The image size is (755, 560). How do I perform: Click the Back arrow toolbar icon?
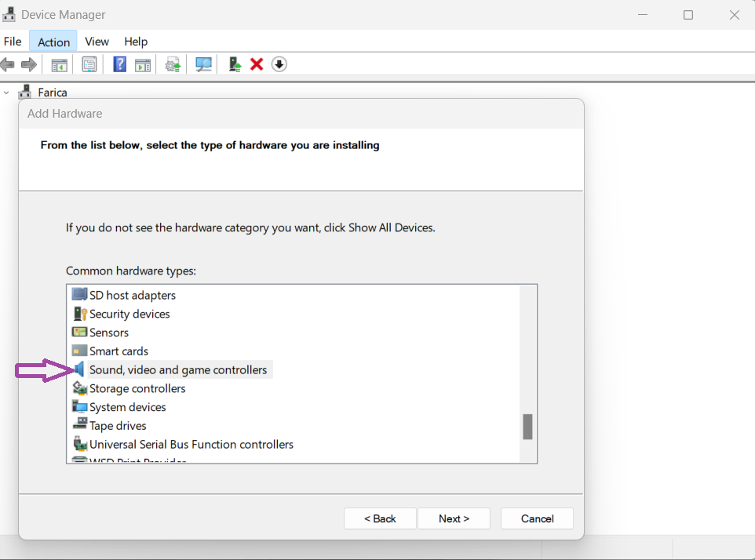point(8,64)
